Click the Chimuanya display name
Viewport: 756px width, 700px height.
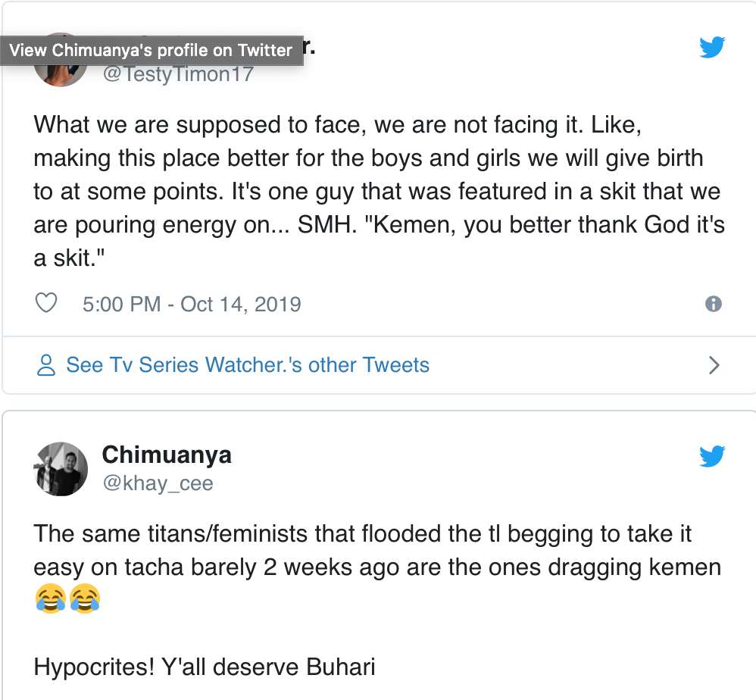pos(167,455)
